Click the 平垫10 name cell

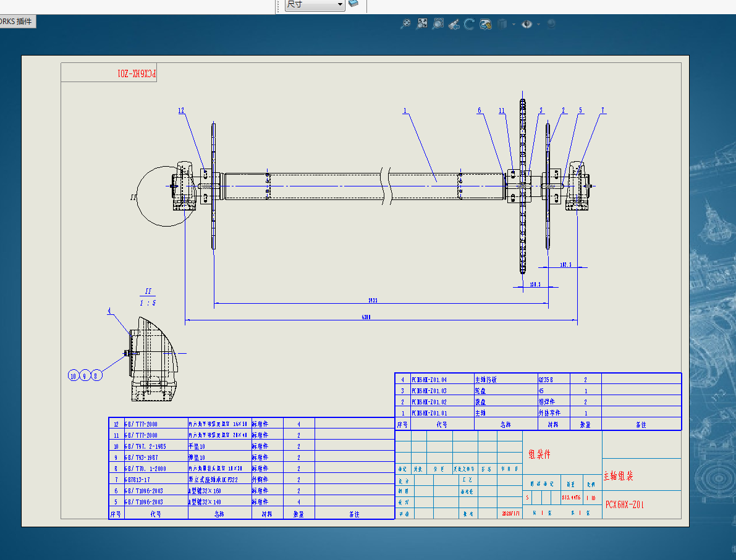tap(219, 446)
